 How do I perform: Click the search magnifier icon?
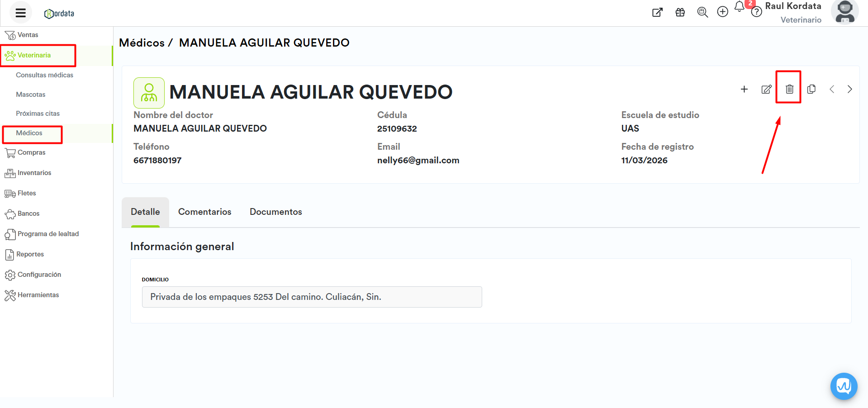click(x=702, y=12)
